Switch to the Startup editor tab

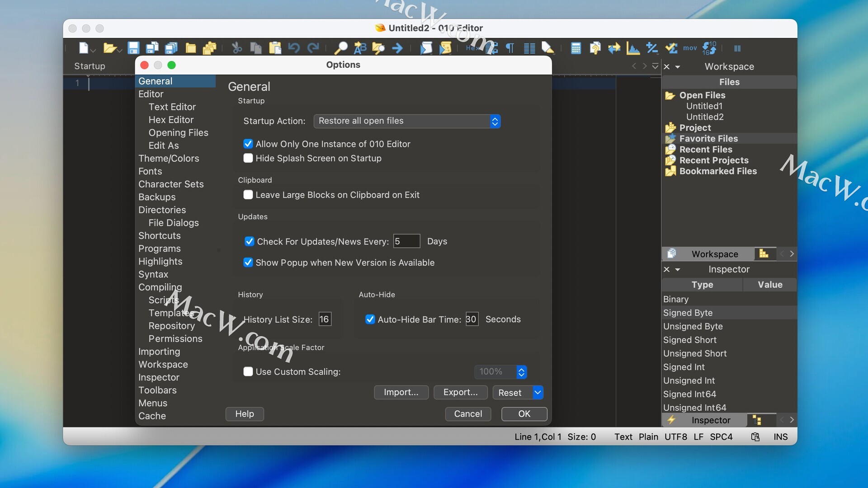[90, 66]
